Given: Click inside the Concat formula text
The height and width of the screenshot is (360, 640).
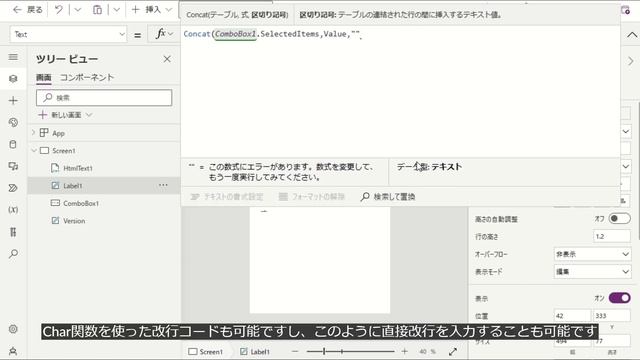Looking at the screenshot, I should tap(272, 34).
